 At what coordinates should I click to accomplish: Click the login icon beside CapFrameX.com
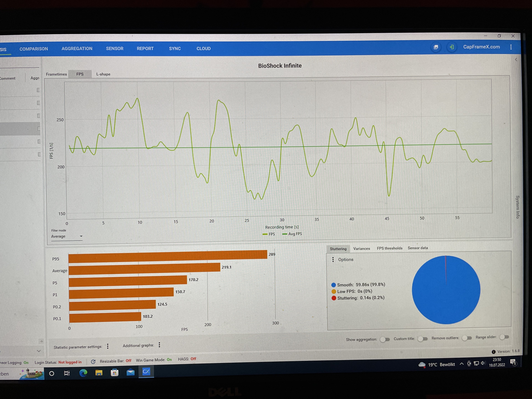click(x=451, y=47)
